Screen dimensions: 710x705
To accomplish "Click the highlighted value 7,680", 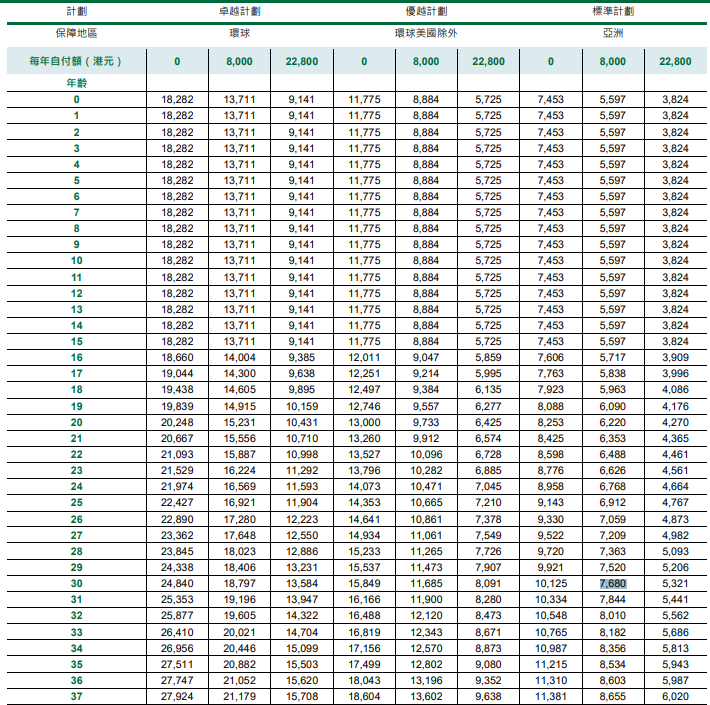I will [613, 583].
